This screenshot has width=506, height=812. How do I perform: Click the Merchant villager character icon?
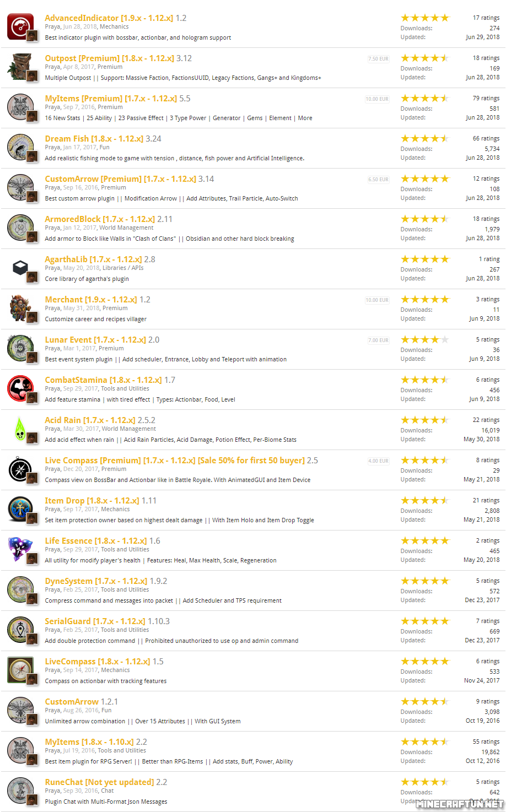pyautogui.click(x=20, y=308)
